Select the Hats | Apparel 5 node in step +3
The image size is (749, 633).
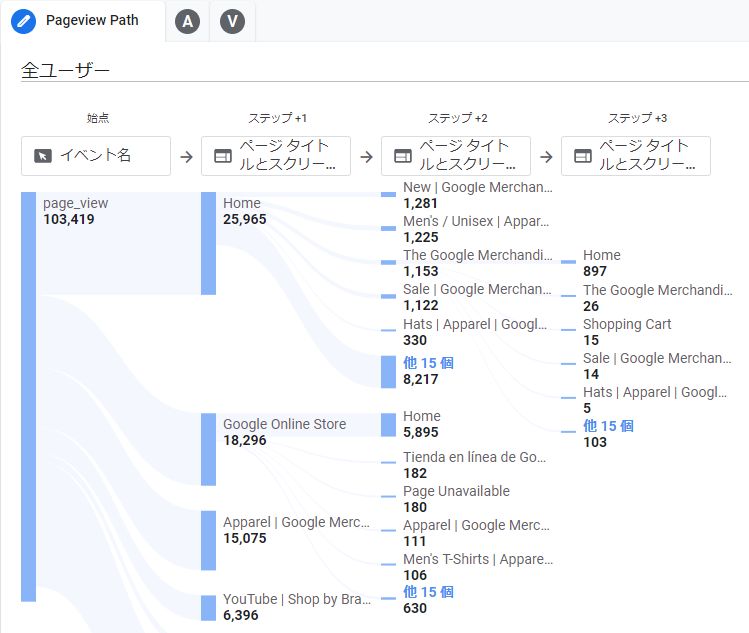(x=568, y=398)
